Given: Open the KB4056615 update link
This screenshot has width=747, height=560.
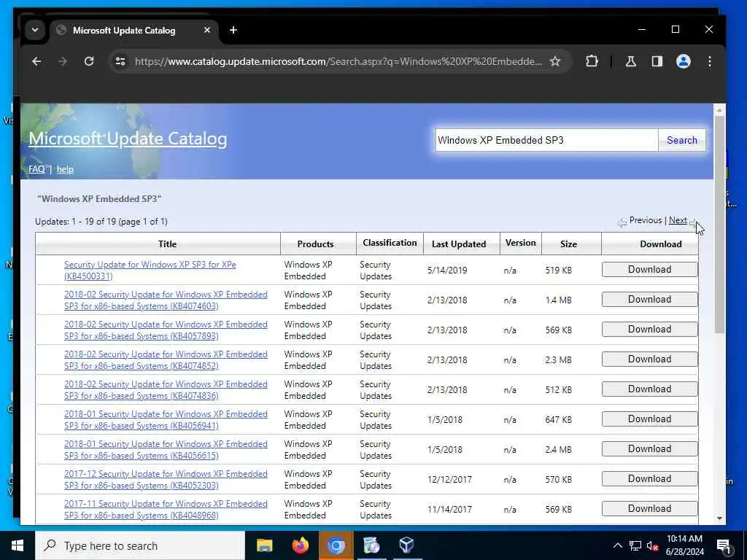Looking at the screenshot, I should pyautogui.click(x=166, y=449).
